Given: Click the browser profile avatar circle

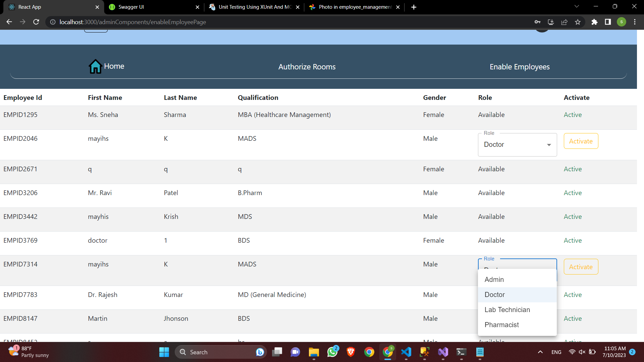Looking at the screenshot, I should point(622,22).
